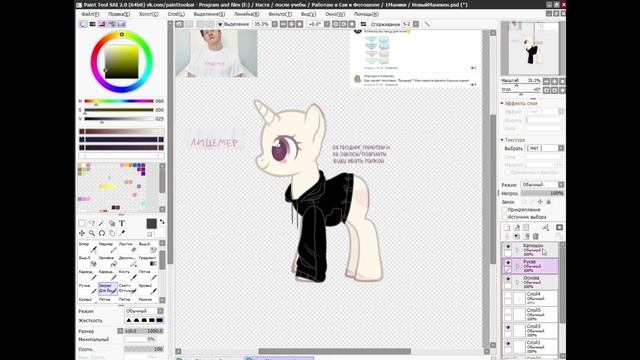The height and width of the screenshot is (360, 640).
Task: Click the undo button in canvas toolbar
Action: (x=179, y=24)
